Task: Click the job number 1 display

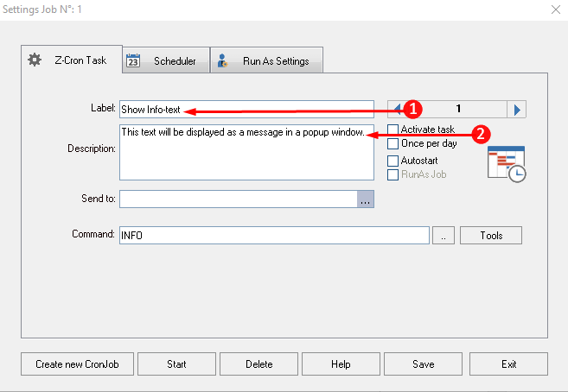Action: [x=458, y=109]
